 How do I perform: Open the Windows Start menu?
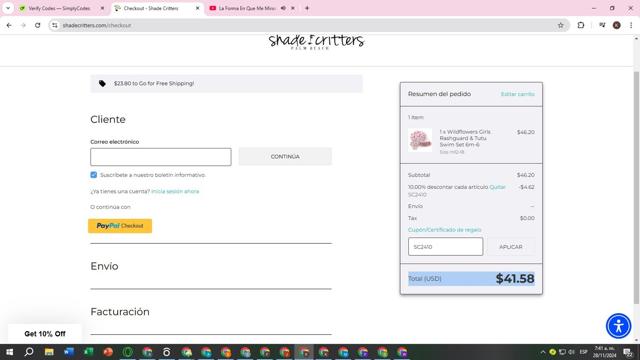[x=9, y=352]
